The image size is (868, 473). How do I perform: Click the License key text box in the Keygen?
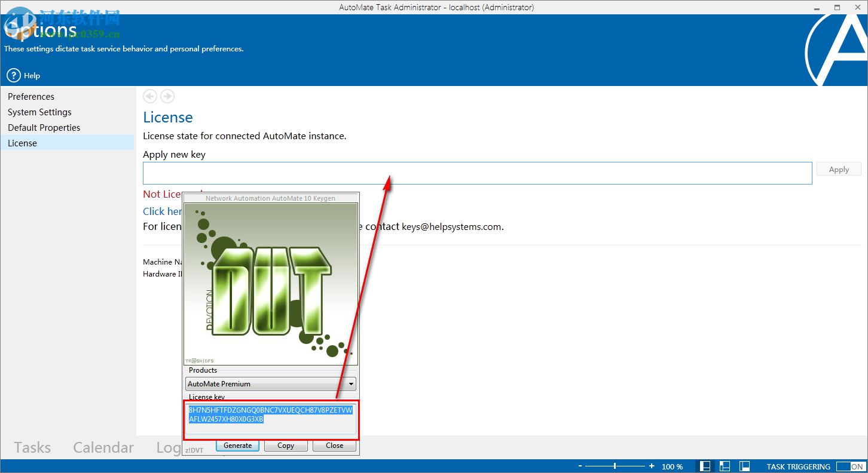click(x=271, y=418)
